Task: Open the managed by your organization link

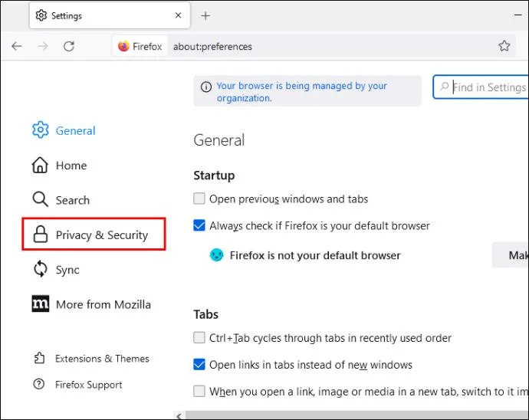Action: pos(301,92)
